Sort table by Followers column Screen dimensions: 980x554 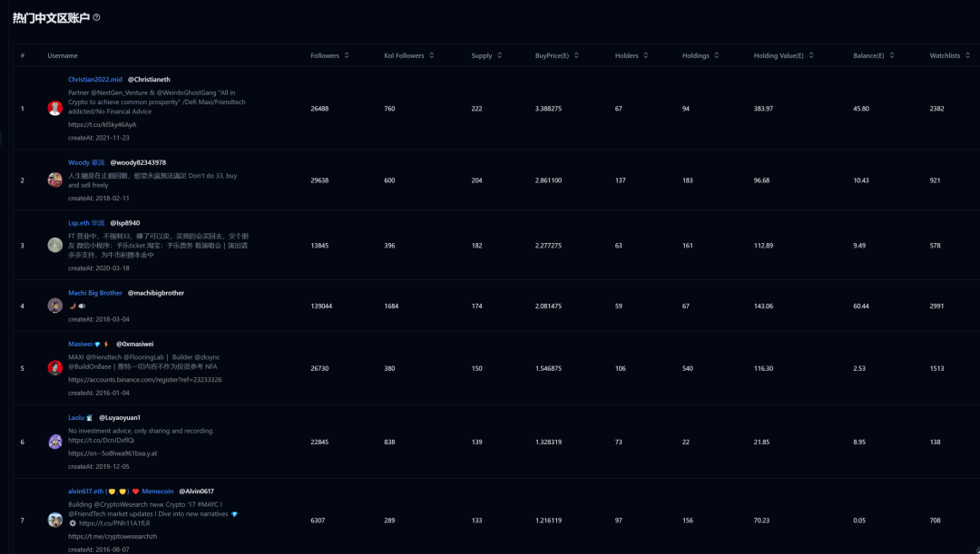[348, 56]
